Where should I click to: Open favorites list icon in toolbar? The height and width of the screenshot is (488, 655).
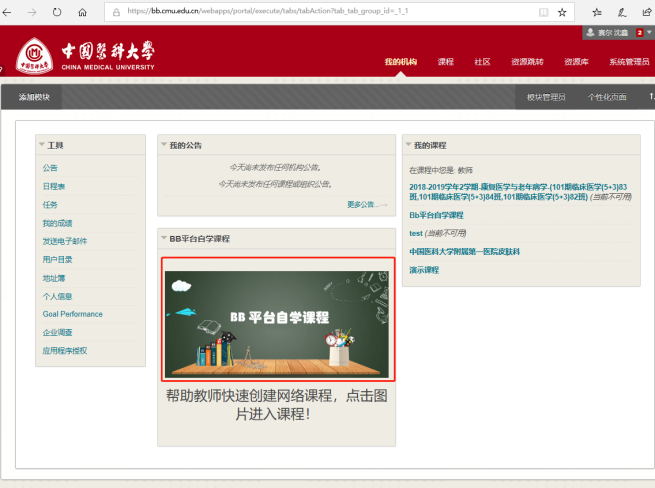(596, 12)
